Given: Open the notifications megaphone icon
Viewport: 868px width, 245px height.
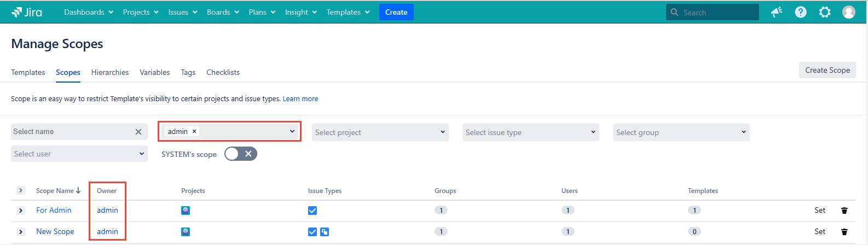Looking at the screenshot, I should pyautogui.click(x=777, y=12).
